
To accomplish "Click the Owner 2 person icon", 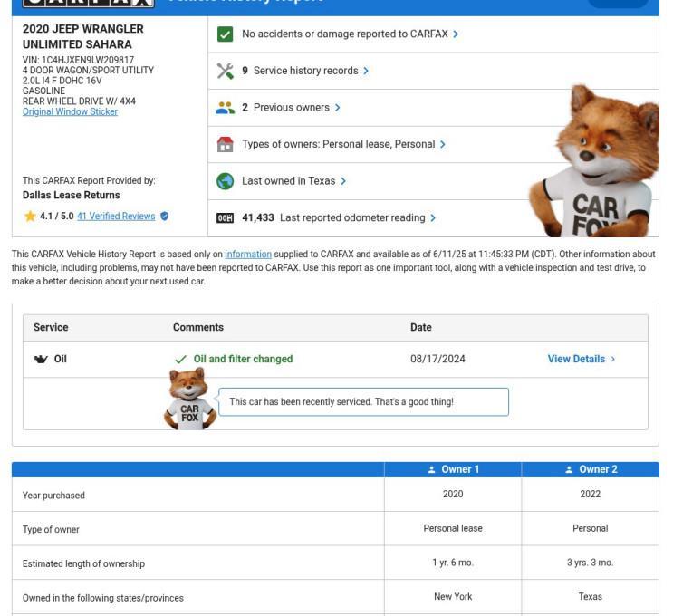I will point(569,469).
